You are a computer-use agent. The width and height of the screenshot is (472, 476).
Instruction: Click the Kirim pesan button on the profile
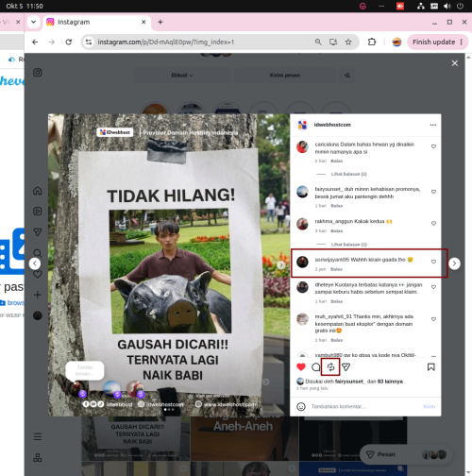285,76
